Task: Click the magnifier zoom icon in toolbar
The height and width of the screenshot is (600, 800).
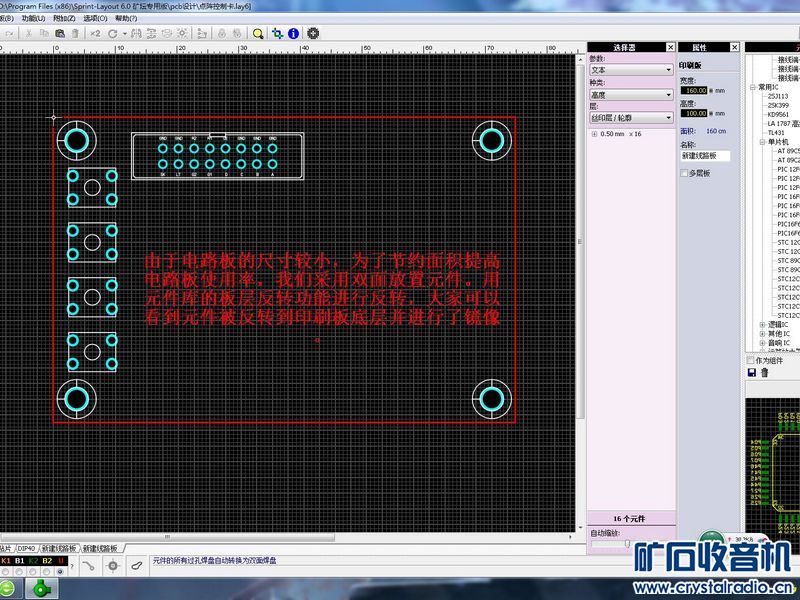Action: click(x=257, y=33)
